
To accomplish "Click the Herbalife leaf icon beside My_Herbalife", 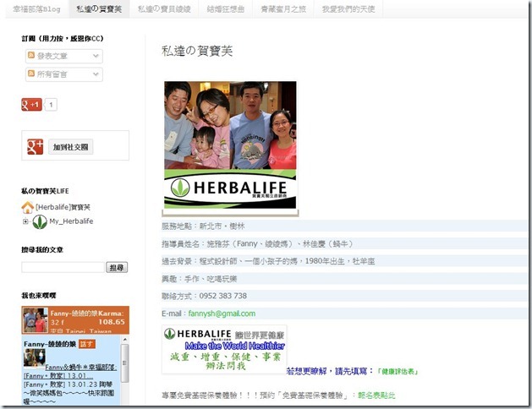I will (40, 222).
